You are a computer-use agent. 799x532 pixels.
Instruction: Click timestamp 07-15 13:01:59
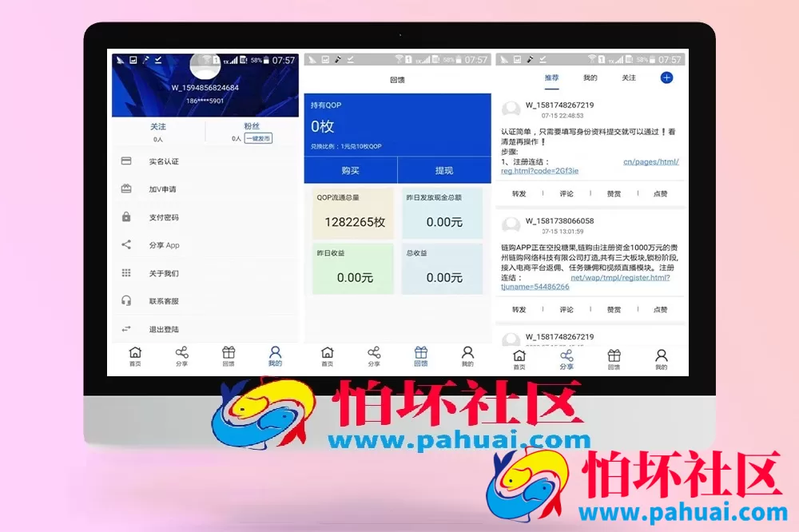pyautogui.click(x=562, y=232)
